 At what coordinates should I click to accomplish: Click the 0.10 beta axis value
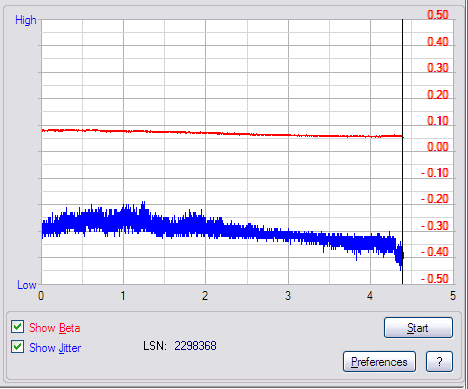[x=438, y=121]
